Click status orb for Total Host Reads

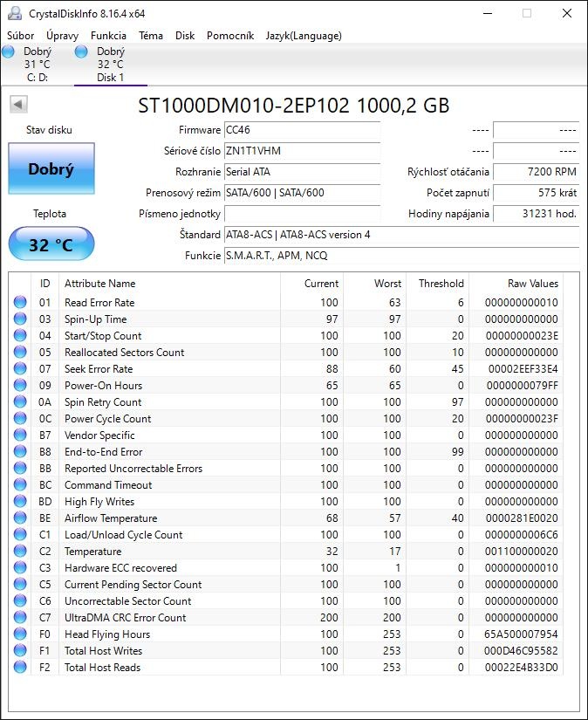point(20,667)
